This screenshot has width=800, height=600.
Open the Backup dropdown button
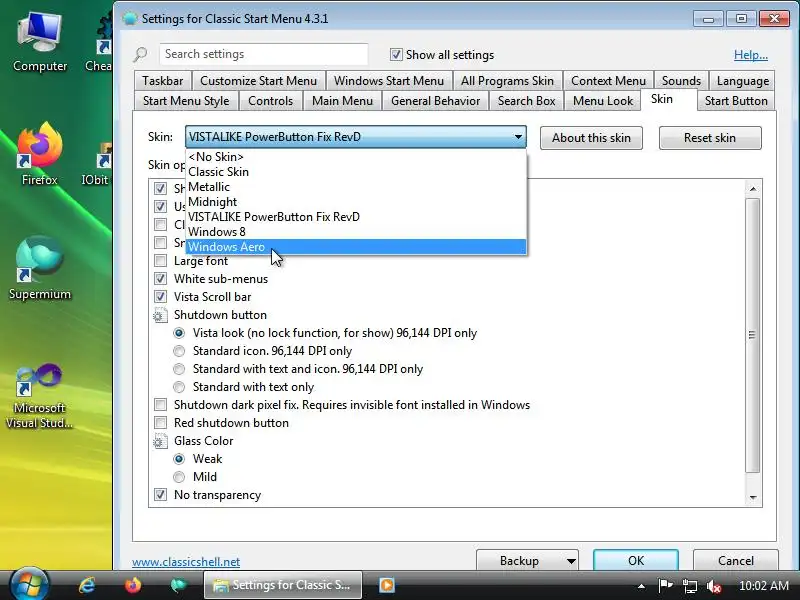[527, 561]
